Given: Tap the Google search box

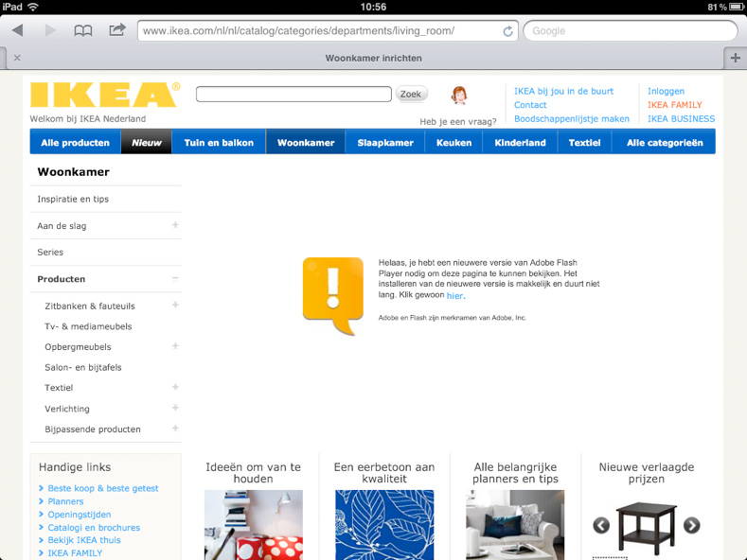Looking at the screenshot, I should click(x=630, y=30).
